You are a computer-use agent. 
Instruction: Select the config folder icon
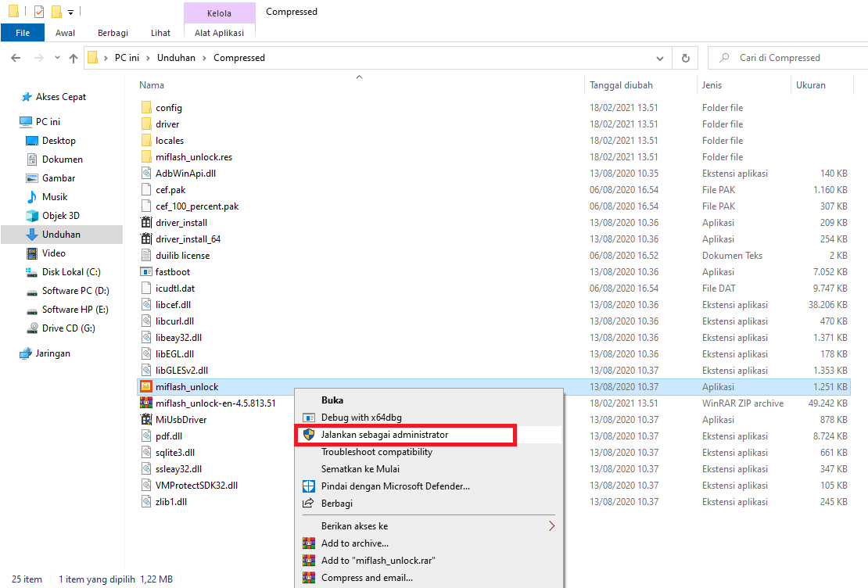(146, 107)
